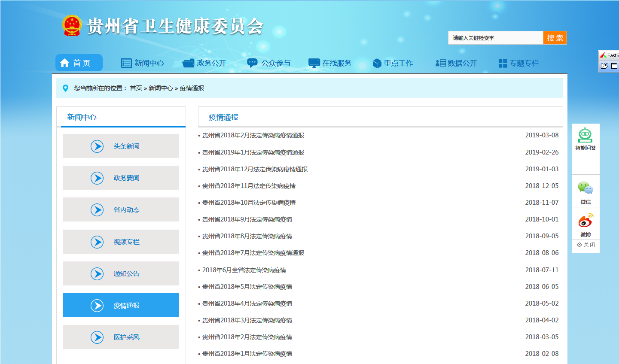This screenshot has height=364, width=619.
Task: Click the national emblem logo in header
Action: click(72, 26)
